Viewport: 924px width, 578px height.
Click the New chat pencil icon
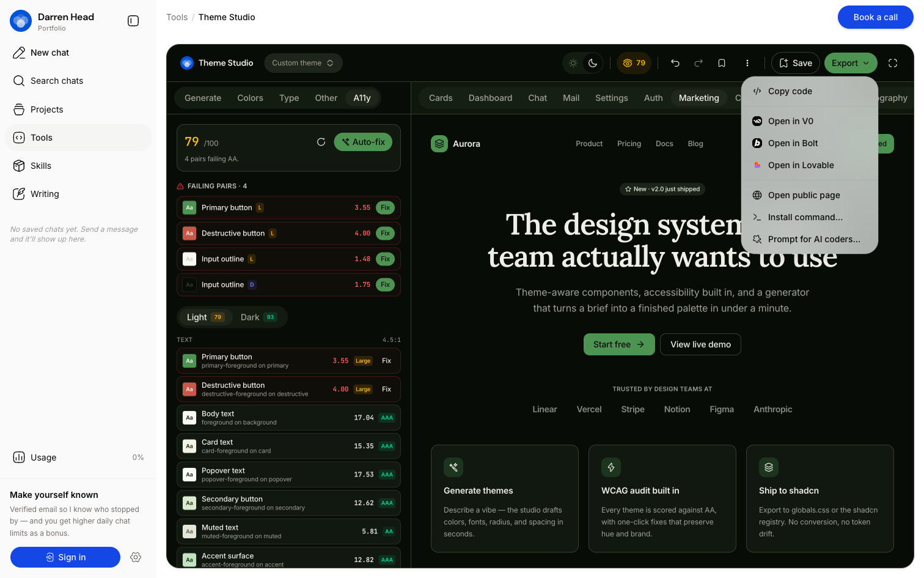[19, 53]
